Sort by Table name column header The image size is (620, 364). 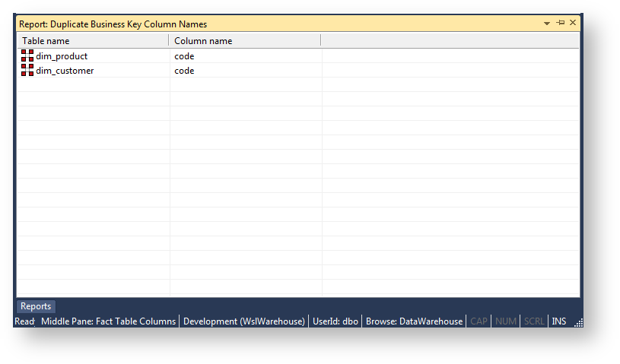(93, 41)
